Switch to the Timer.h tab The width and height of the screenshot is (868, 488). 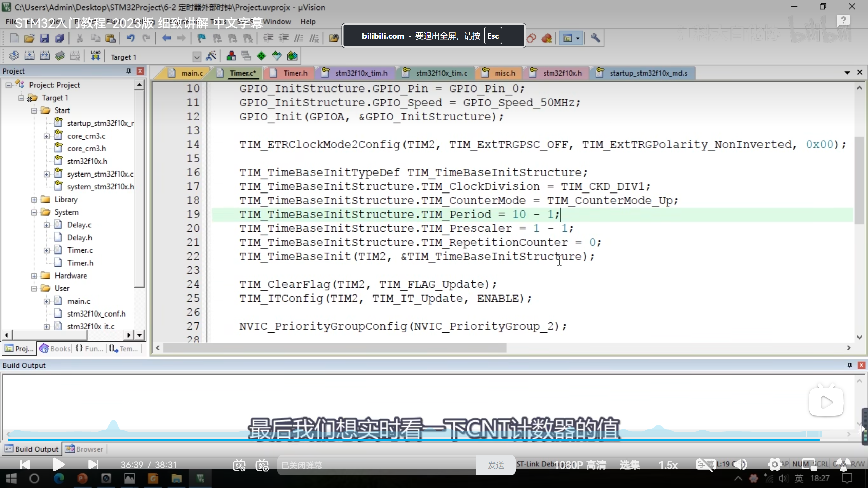pos(295,73)
